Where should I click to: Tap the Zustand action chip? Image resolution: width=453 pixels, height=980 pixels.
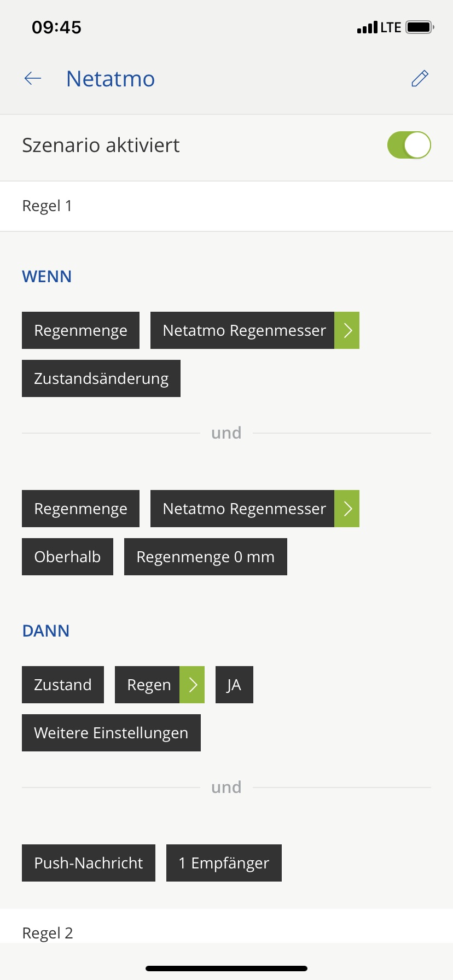63,685
